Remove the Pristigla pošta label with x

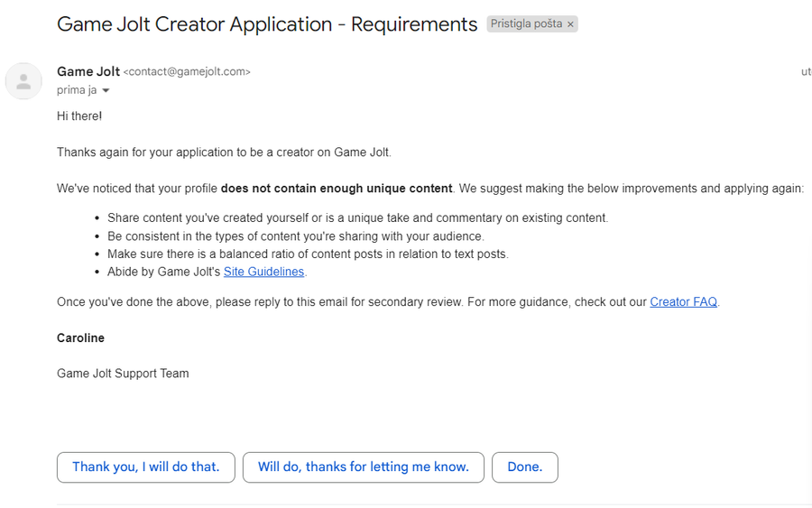coord(570,24)
